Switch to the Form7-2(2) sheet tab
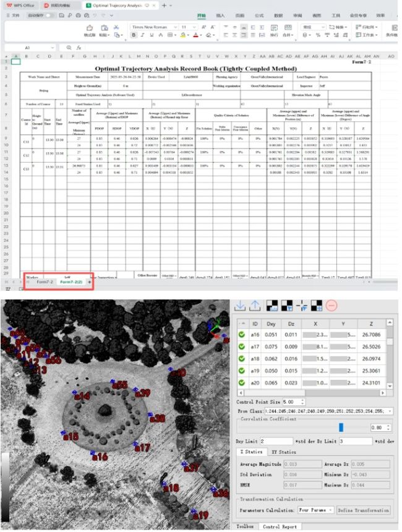 click(71, 282)
